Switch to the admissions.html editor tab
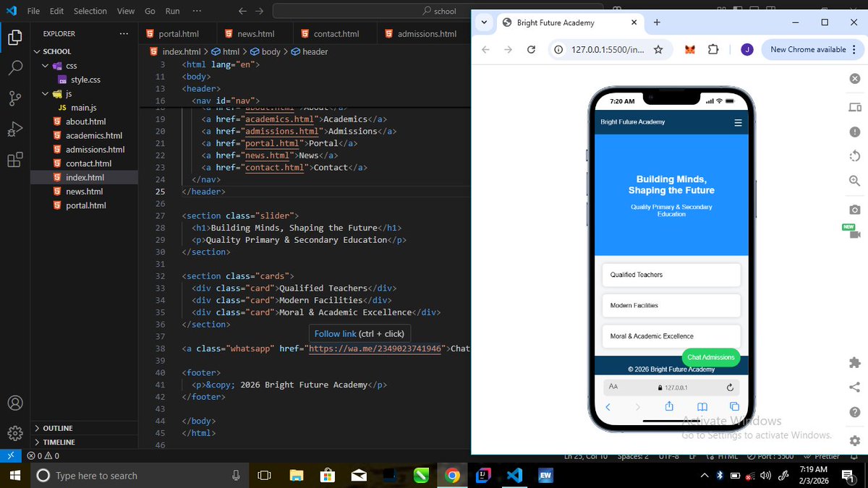 (x=427, y=34)
